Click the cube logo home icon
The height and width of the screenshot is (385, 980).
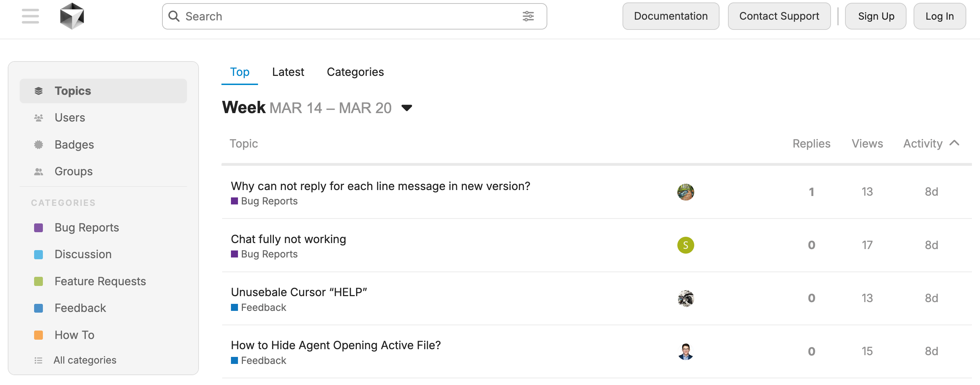pos(72,16)
